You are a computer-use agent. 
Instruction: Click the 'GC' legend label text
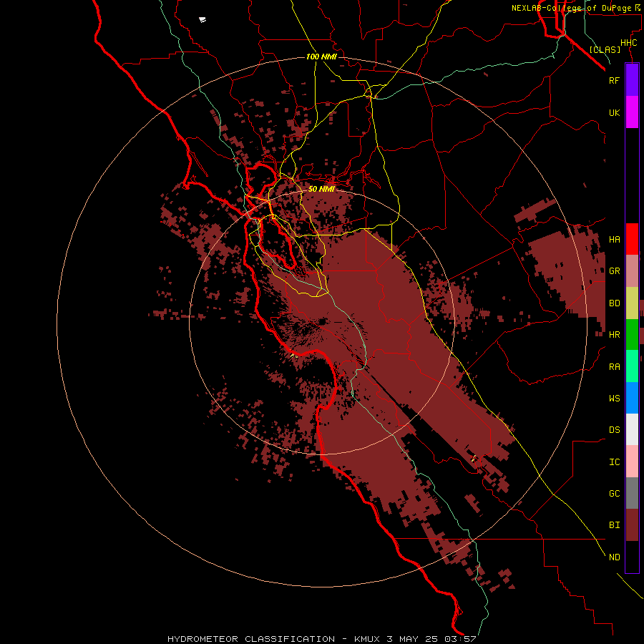(x=614, y=493)
